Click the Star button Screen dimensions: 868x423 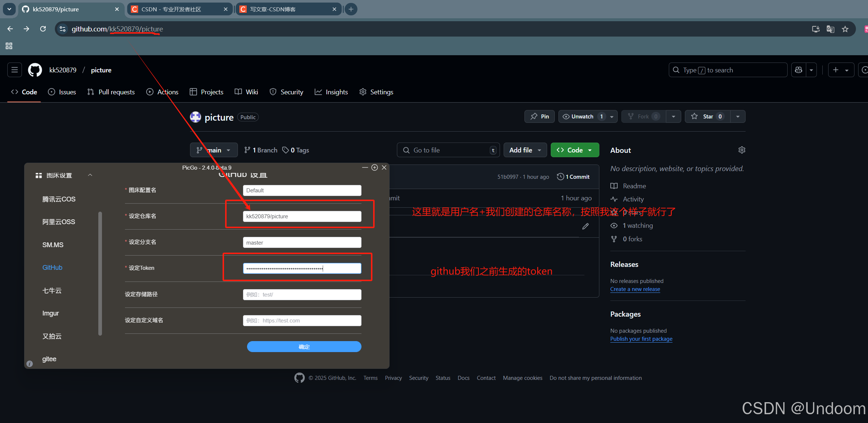click(708, 117)
